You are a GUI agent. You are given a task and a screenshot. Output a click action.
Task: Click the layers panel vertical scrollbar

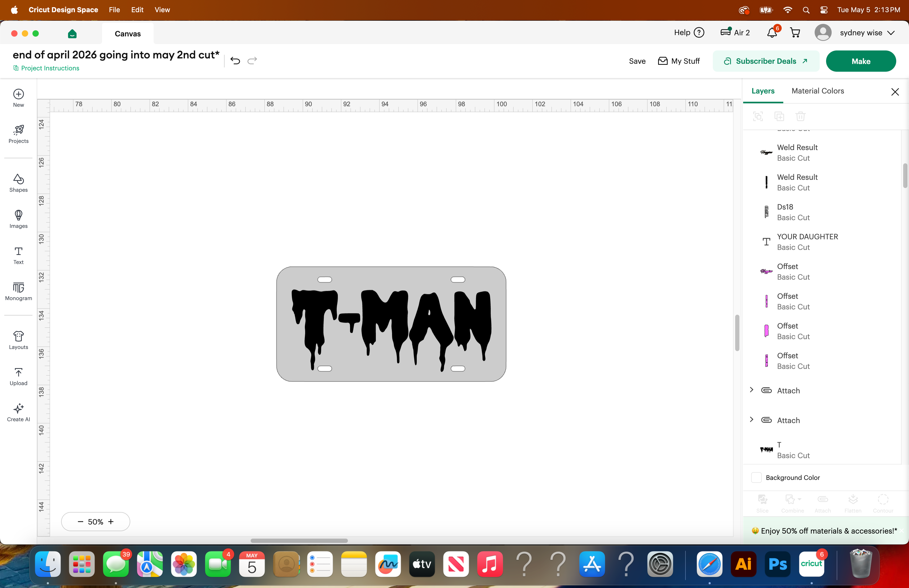[905, 176]
